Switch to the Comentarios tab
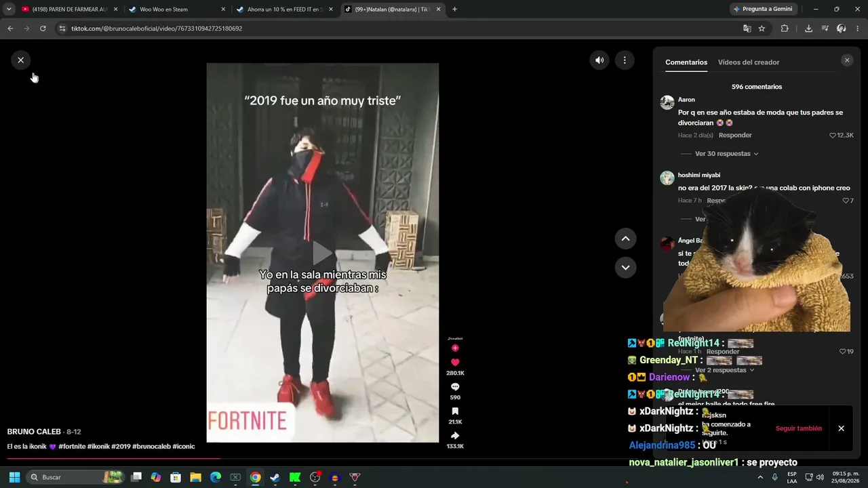 pos(686,62)
